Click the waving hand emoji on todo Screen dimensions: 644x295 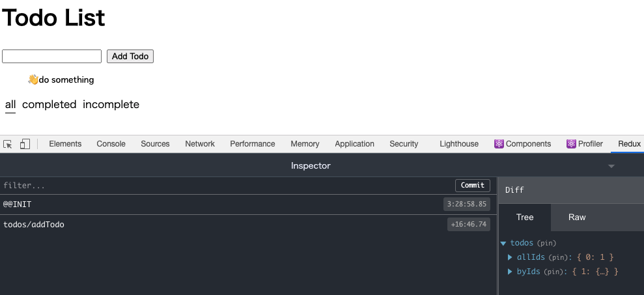[x=33, y=79]
